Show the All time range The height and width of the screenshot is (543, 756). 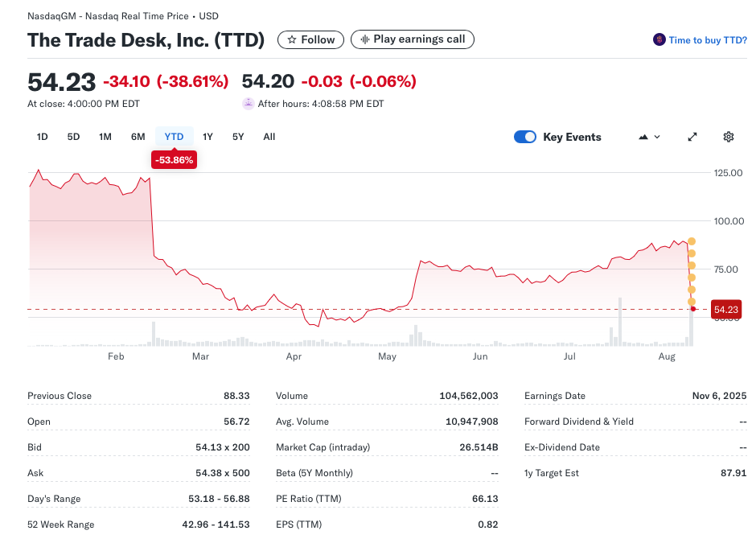pyautogui.click(x=269, y=137)
